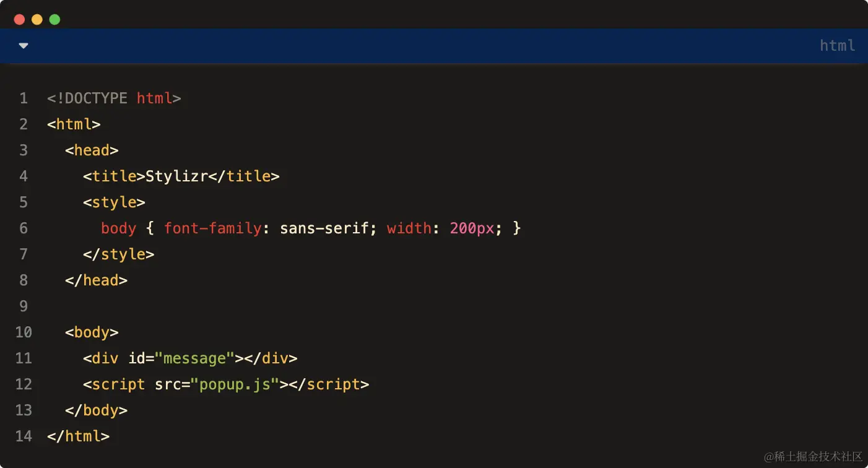Click the opening <body> tag on line 10
This screenshot has height=468, width=868.
click(x=92, y=332)
